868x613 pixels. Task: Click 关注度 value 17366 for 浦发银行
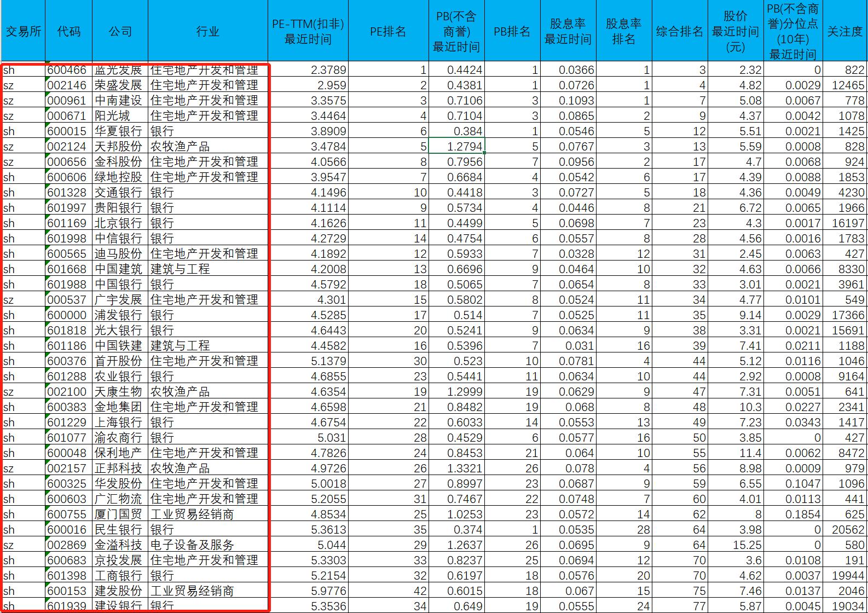tap(845, 315)
